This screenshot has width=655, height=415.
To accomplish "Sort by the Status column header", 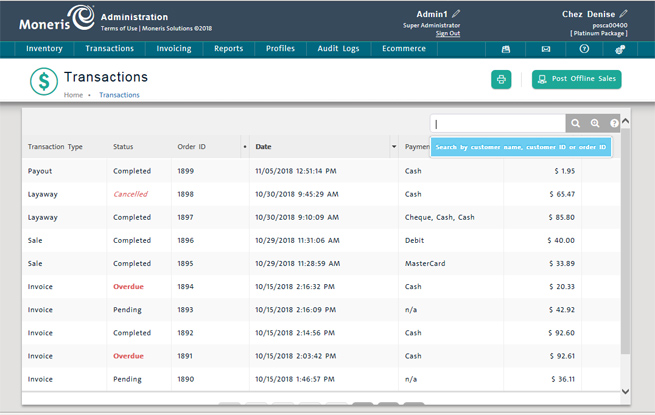I will coord(123,147).
